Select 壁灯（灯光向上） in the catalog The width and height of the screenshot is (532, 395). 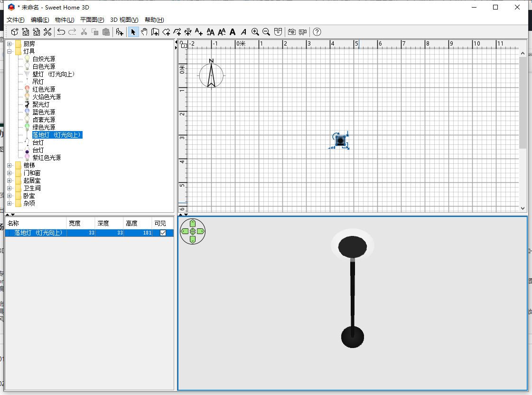[x=54, y=74]
